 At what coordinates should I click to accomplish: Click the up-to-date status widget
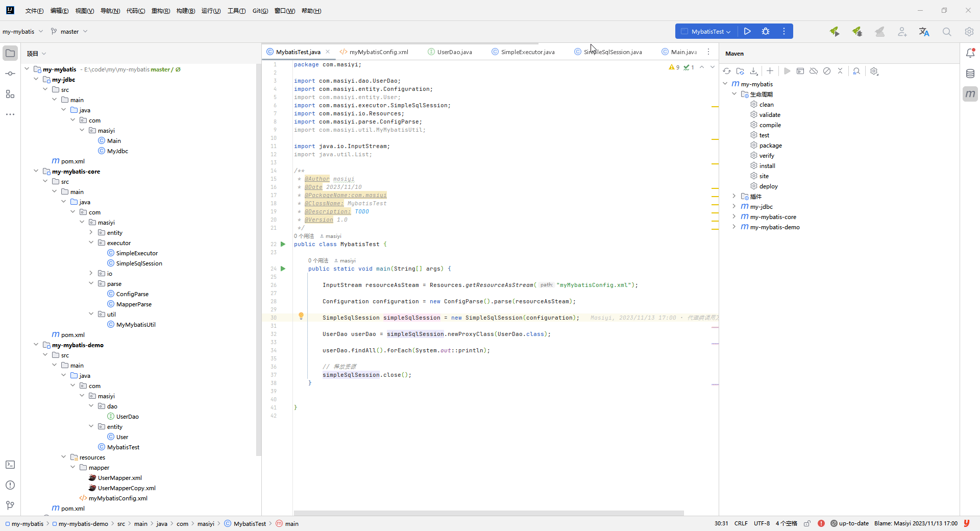coord(849,523)
